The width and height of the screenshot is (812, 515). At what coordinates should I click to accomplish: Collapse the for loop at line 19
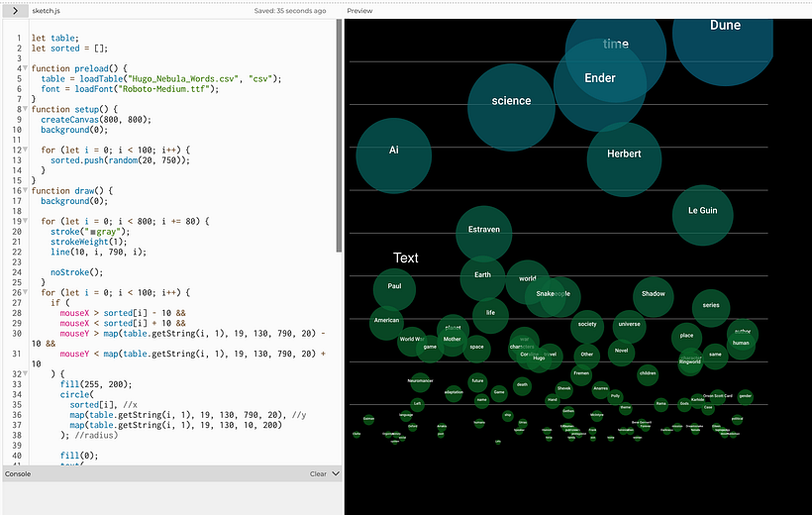[x=26, y=221]
